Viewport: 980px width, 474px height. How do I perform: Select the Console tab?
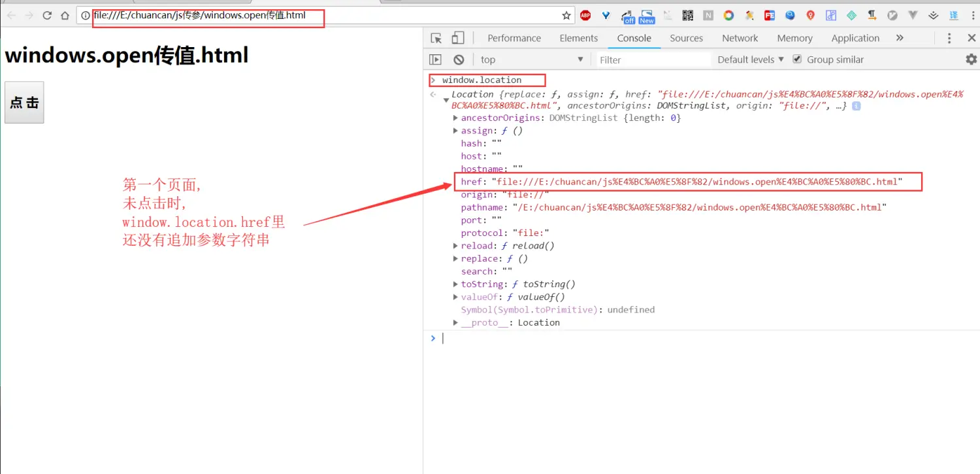(634, 38)
